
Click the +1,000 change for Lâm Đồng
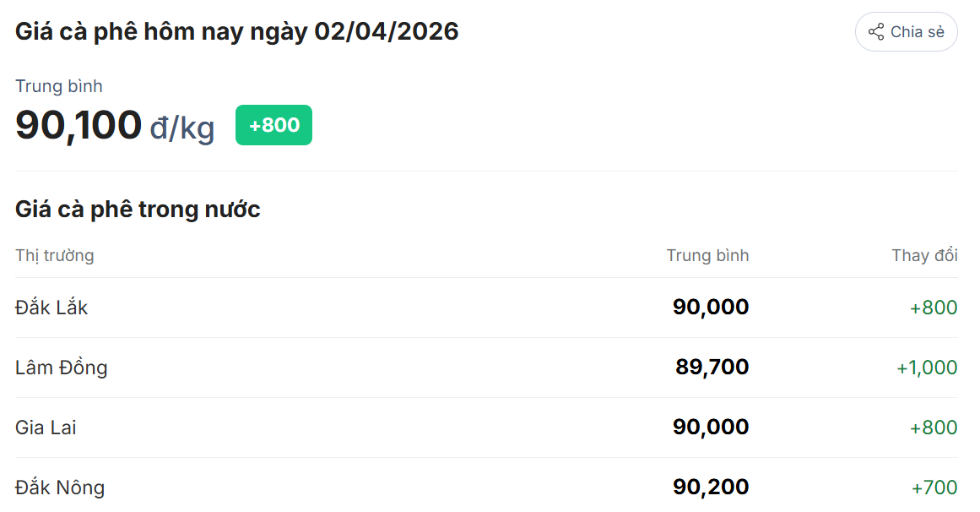927,368
